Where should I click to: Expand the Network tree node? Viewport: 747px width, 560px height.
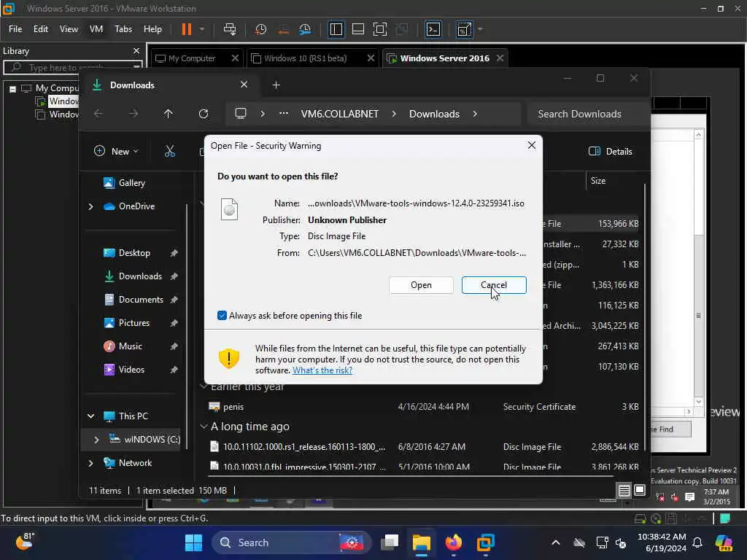point(90,463)
